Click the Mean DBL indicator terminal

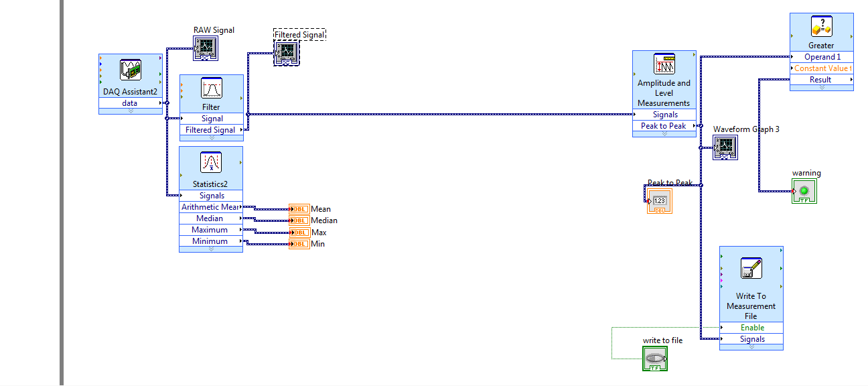[297, 208]
